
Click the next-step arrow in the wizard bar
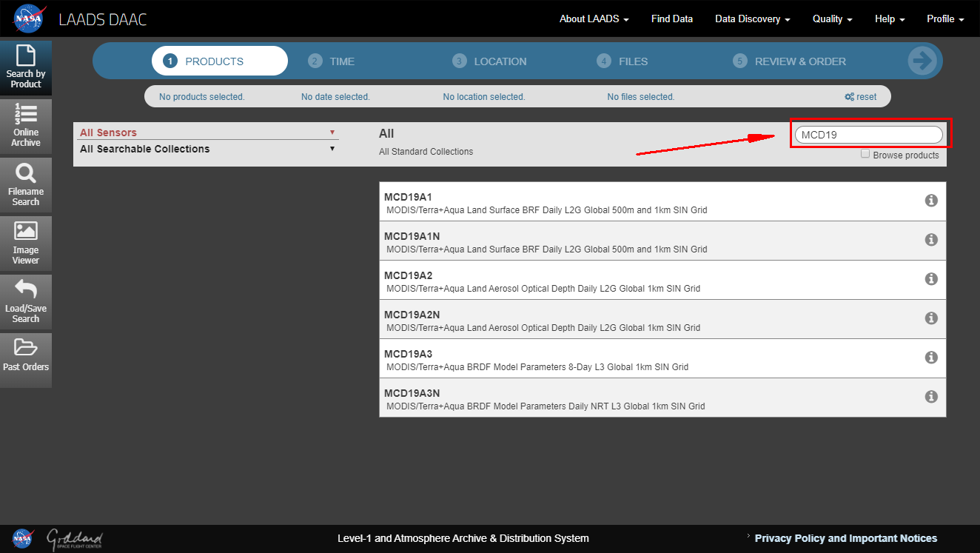[x=923, y=61]
